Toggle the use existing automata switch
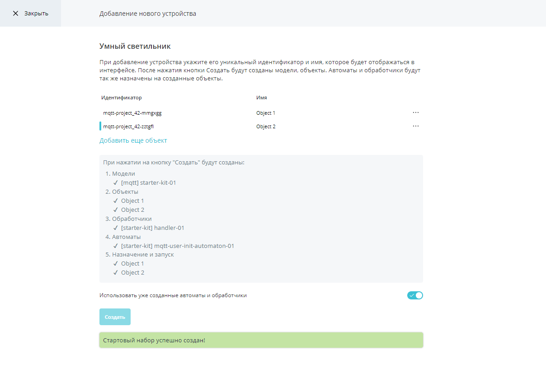The height and width of the screenshot is (392, 546). point(415,295)
